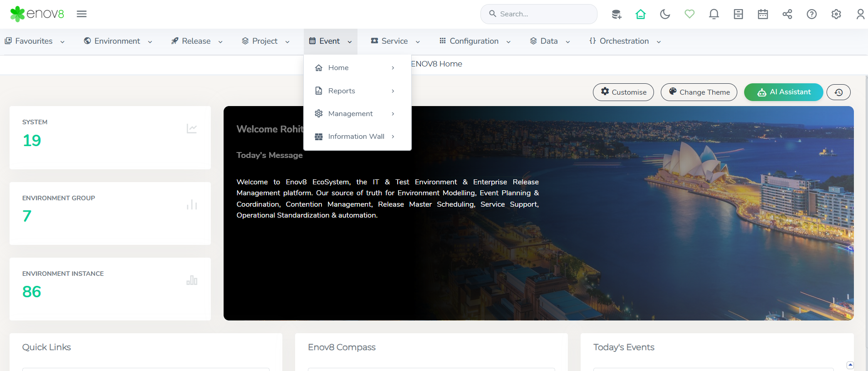Open the share icon in the header

tap(787, 14)
